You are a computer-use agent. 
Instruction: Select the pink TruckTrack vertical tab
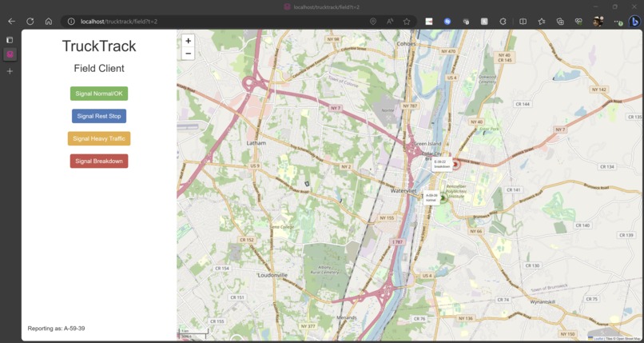(x=10, y=54)
